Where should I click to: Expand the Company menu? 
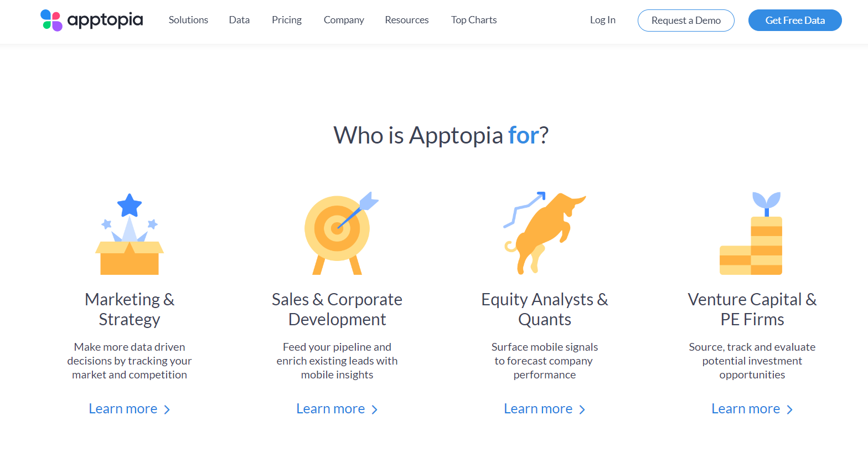(x=344, y=20)
